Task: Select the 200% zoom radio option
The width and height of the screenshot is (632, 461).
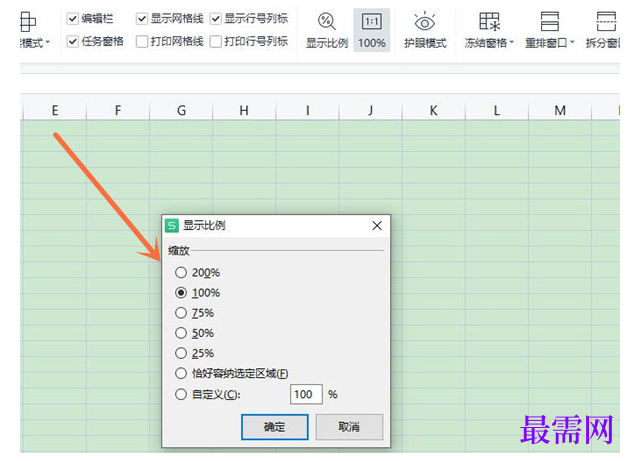Action: point(181,273)
